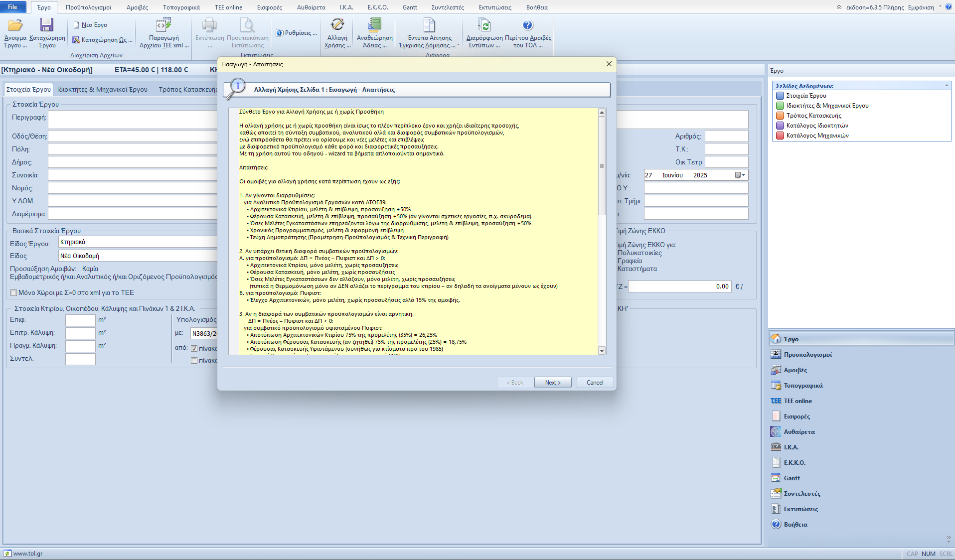Open the Gantt section in sidebar
Screen dimensions: 955x560
click(792, 478)
